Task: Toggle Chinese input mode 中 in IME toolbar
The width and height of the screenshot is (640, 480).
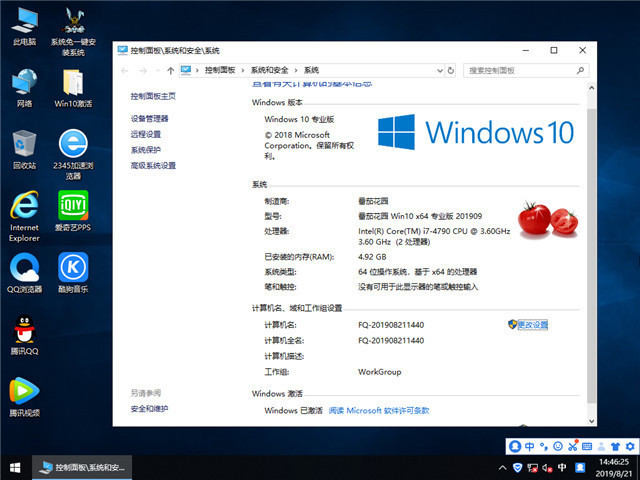Action: tap(529, 446)
